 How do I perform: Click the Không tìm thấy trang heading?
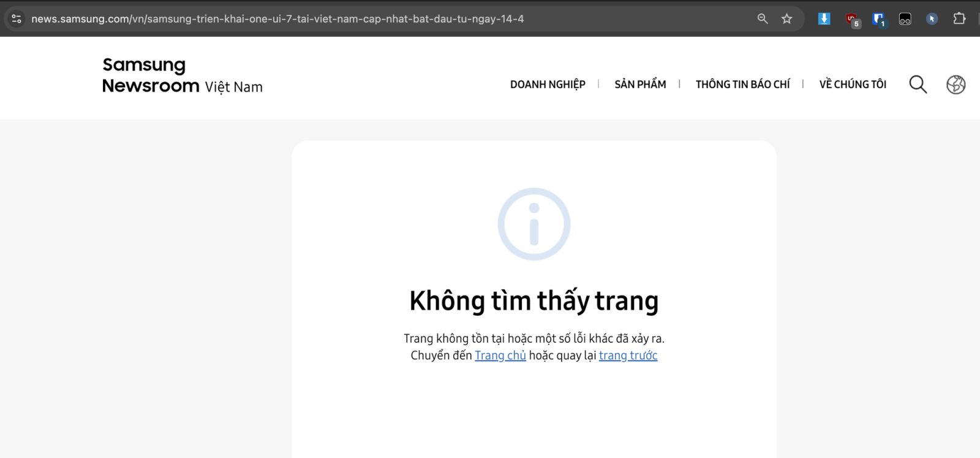point(534,301)
